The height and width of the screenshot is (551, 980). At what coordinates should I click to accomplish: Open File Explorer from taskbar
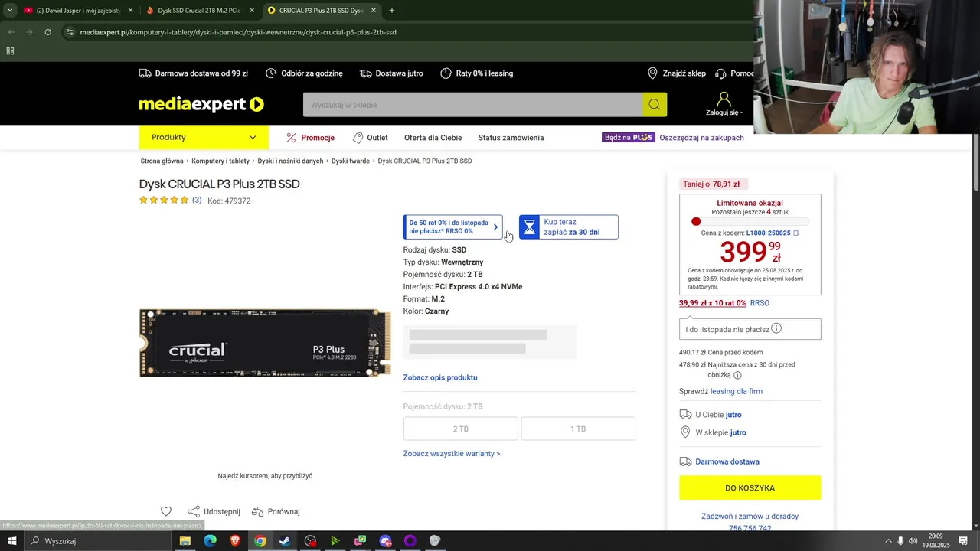click(x=185, y=541)
